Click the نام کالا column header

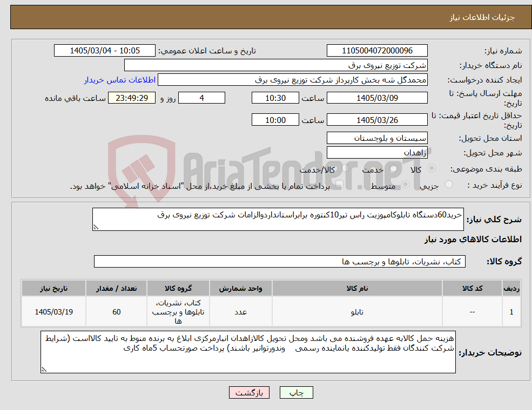coord(357,289)
